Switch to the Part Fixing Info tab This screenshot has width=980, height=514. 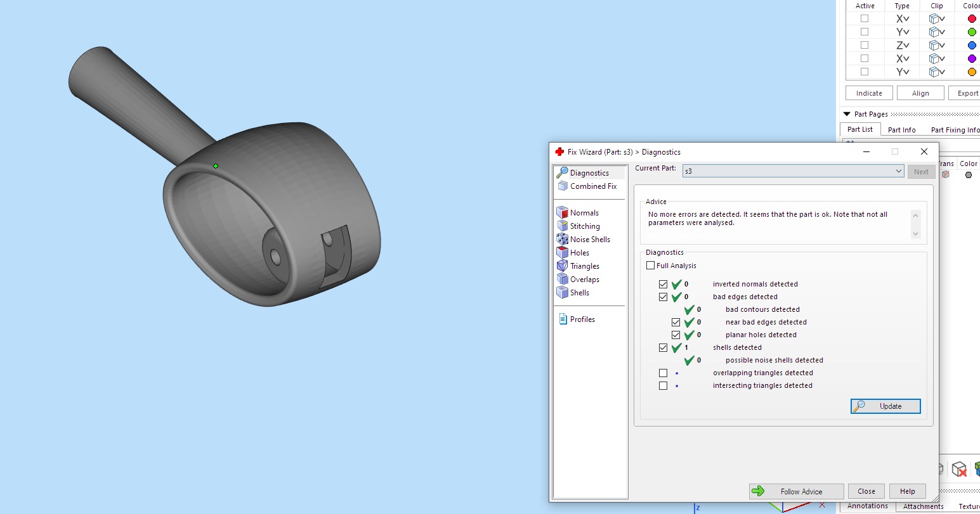coord(955,130)
